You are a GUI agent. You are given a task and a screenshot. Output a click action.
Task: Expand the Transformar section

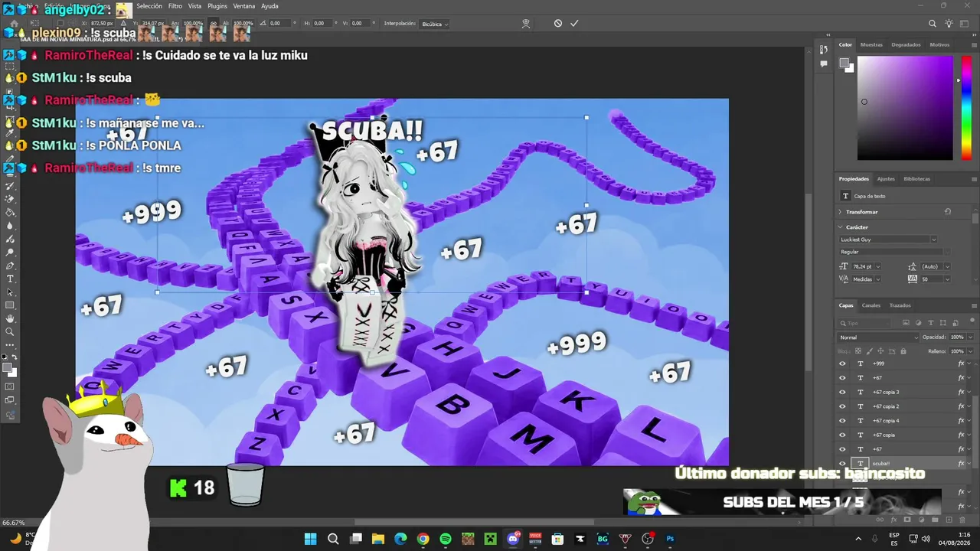pos(840,212)
